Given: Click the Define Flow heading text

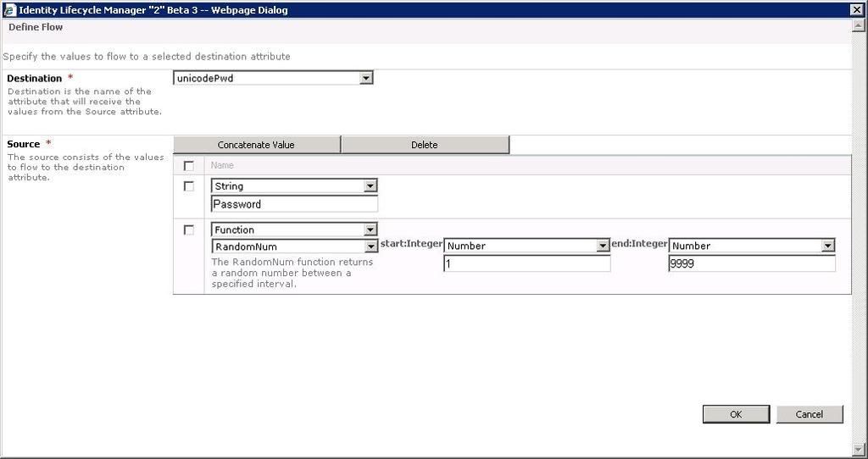Looking at the screenshot, I should [x=36, y=27].
